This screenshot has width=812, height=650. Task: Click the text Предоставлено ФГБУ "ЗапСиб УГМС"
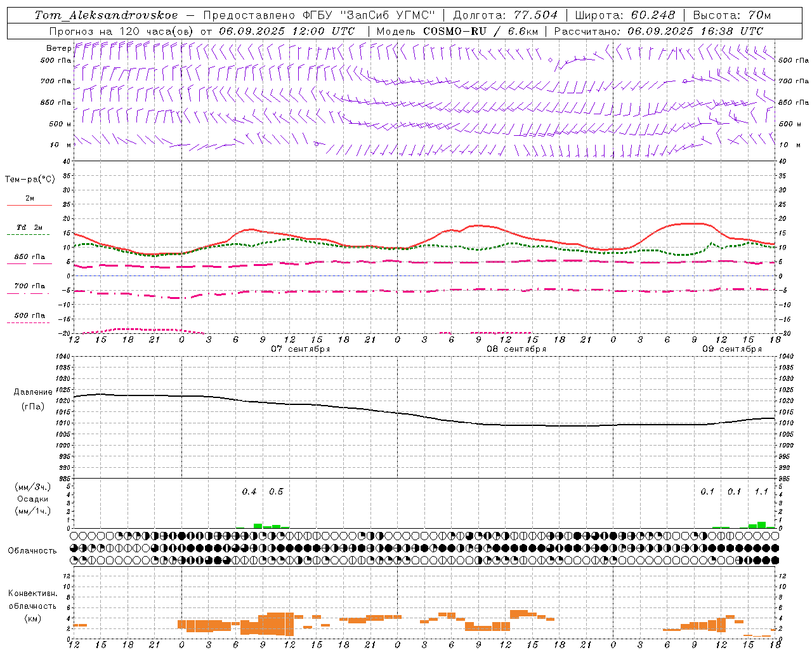click(319, 15)
